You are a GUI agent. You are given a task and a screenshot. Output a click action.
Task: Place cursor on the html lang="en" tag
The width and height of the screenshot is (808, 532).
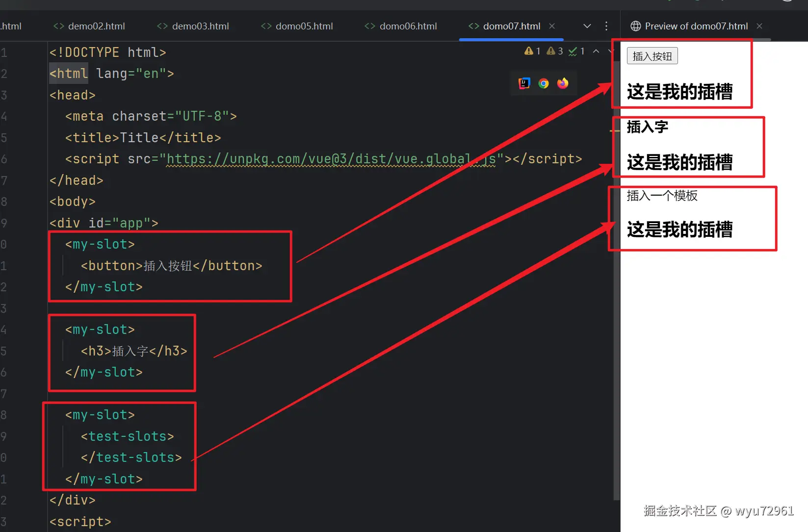(x=112, y=74)
